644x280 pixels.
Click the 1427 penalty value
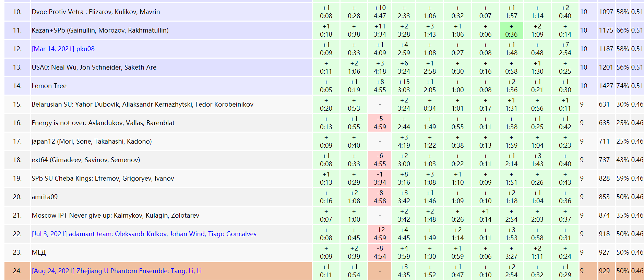(x=606, y=86)
